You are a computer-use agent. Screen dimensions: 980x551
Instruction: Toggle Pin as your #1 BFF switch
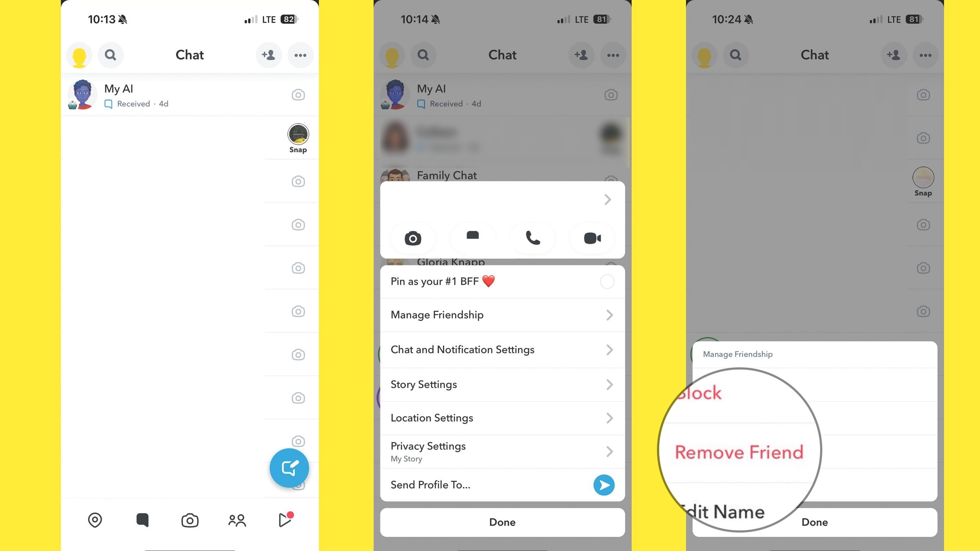pos(606,281)
